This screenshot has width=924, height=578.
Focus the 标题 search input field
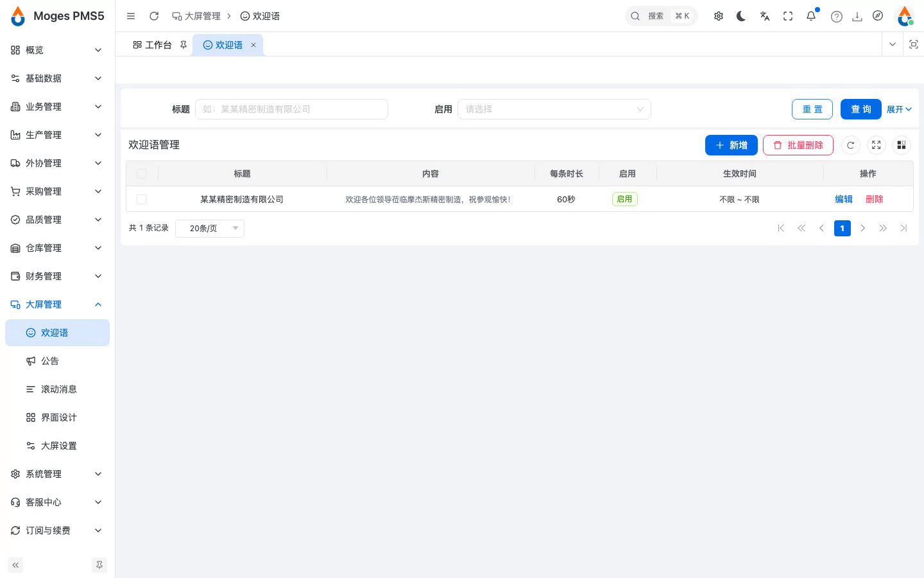[x=291, y=109]
